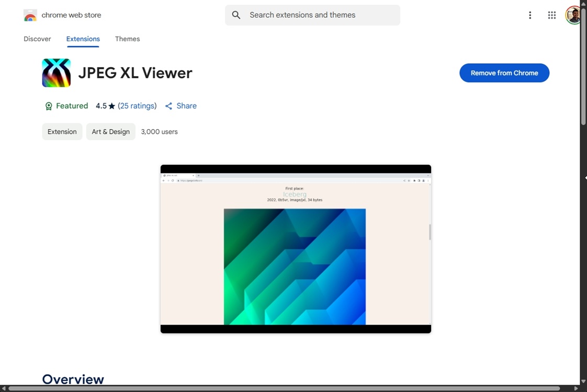Click the Overview heading
This screenshot has height=392, width=587.
(x=73, y=379)
